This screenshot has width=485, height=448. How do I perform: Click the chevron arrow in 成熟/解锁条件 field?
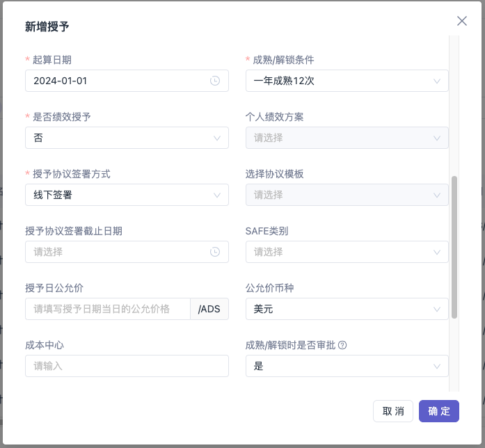pyautogui.click(x=437, y=81)
